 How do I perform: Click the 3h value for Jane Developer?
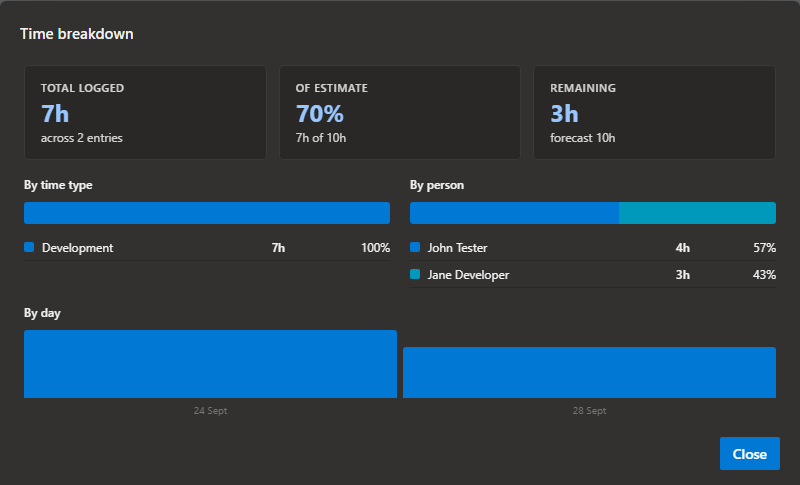click(683, 275)
